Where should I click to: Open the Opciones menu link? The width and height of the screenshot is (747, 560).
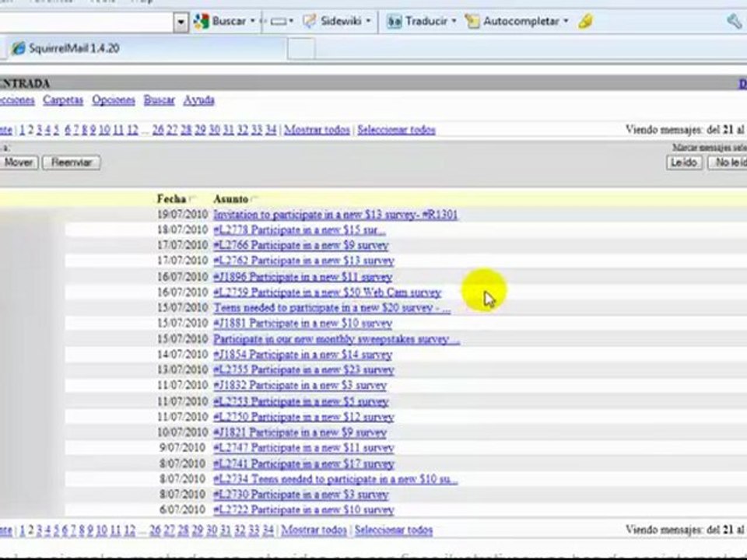[x=114, y=100]
